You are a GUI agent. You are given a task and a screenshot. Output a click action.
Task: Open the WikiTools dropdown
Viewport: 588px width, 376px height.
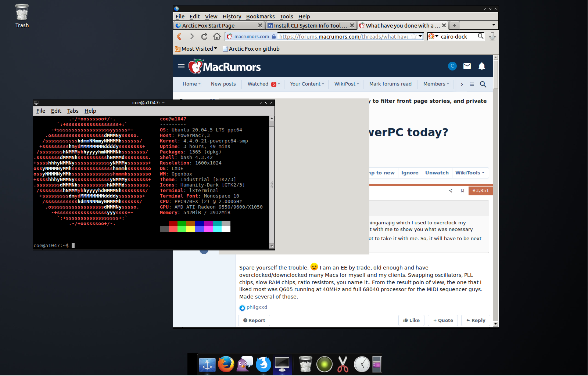[x=470, y=173]
